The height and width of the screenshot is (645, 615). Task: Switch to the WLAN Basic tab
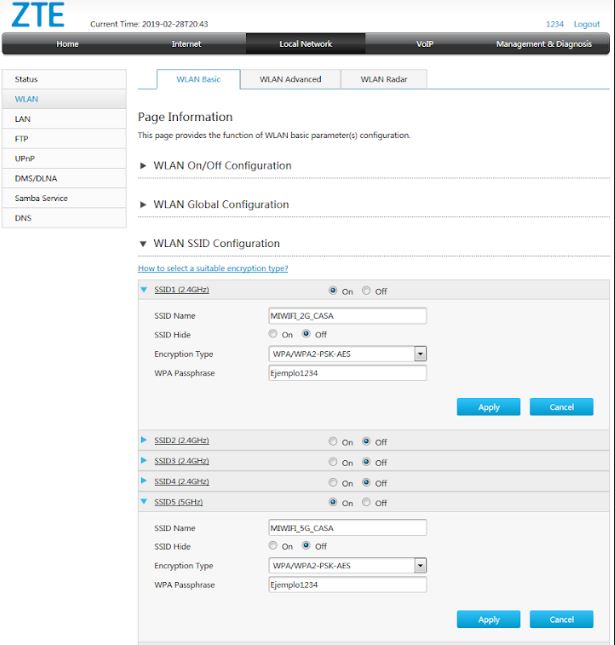point(199,79)
